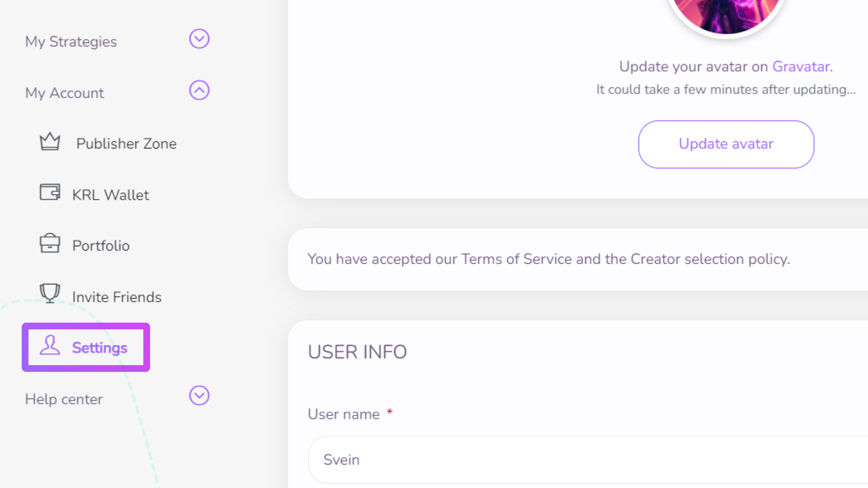Screen dimensions: 868x488
Task: Click the Settings user icon
Action: coord(50,345)
